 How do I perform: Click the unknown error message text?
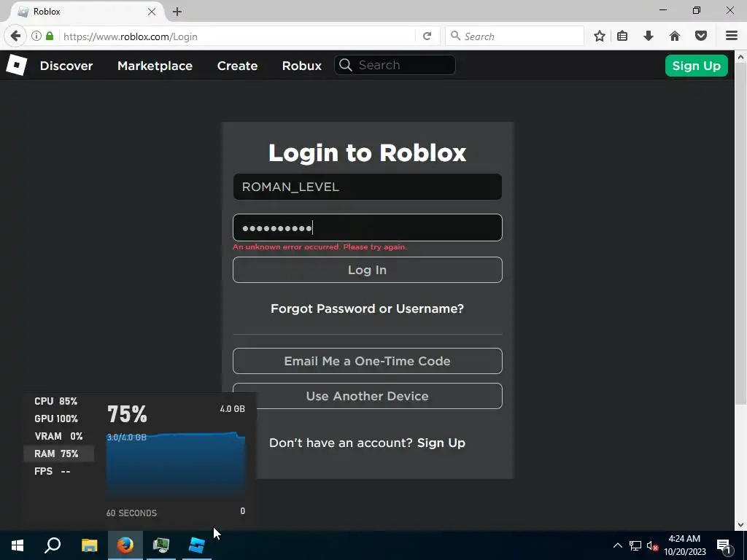pyautogui.click(x=320, y=246)
